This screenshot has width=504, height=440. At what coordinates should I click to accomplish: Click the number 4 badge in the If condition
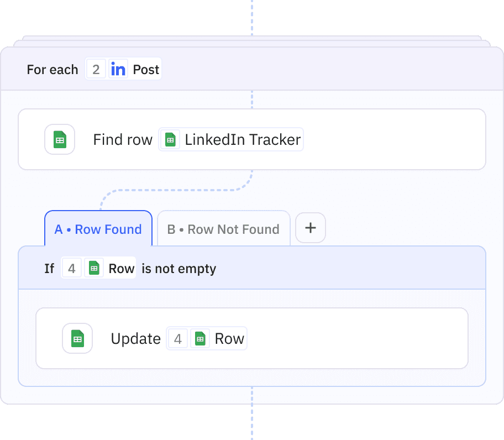coord(72,268)
